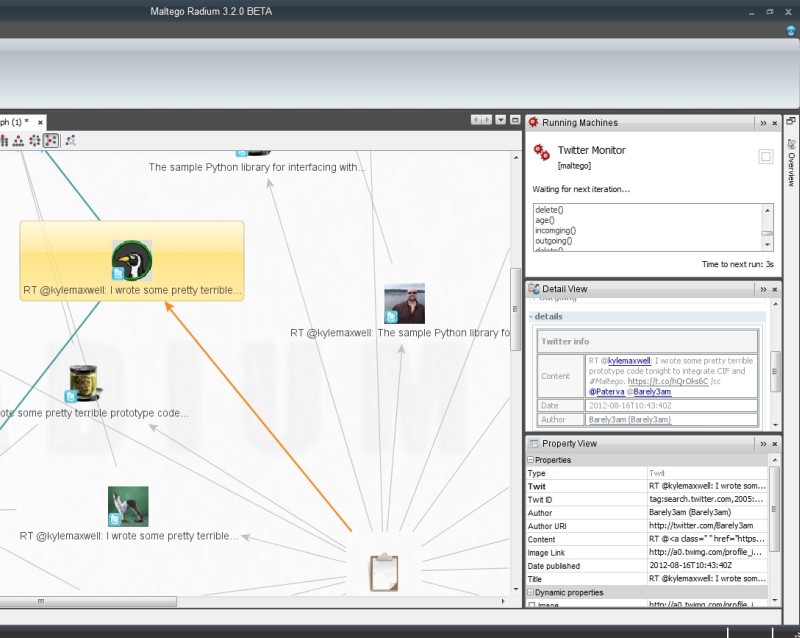Collapse the Properties group

pyautogui.click(x=530, y=460)
